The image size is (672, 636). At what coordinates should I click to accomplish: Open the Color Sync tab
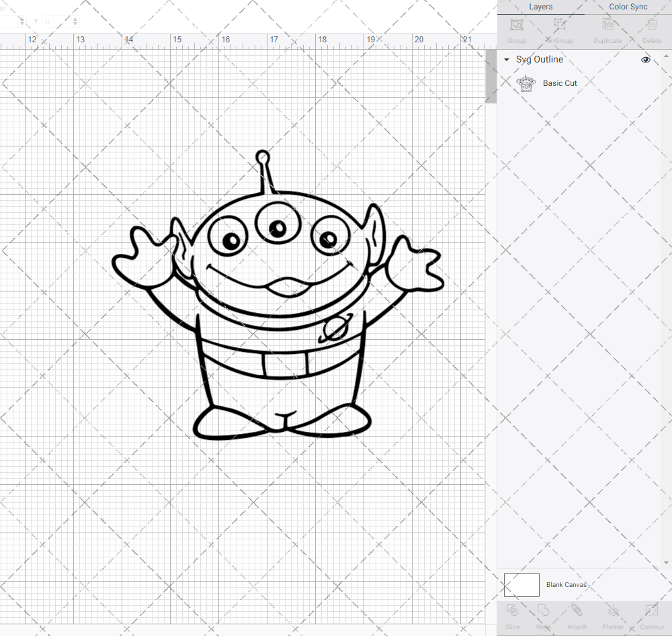(628, 7)
